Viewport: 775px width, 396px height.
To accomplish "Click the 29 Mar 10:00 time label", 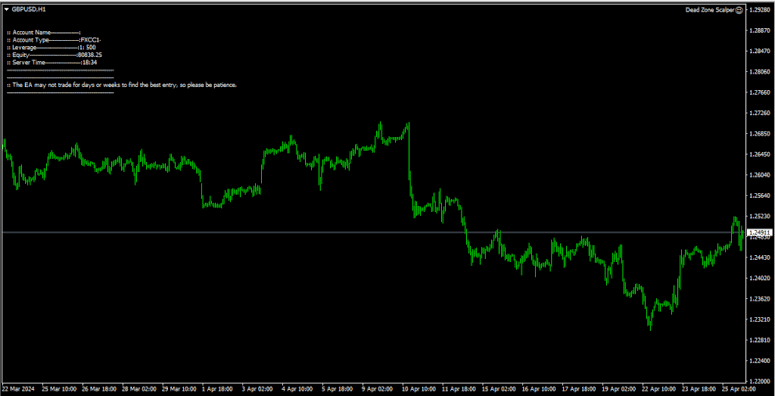I will point(179,389).
